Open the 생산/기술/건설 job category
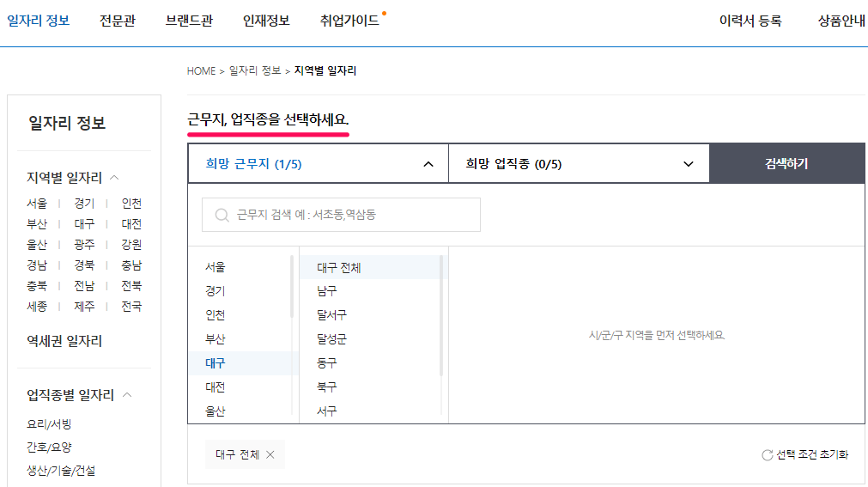 (x=61, y=471)
